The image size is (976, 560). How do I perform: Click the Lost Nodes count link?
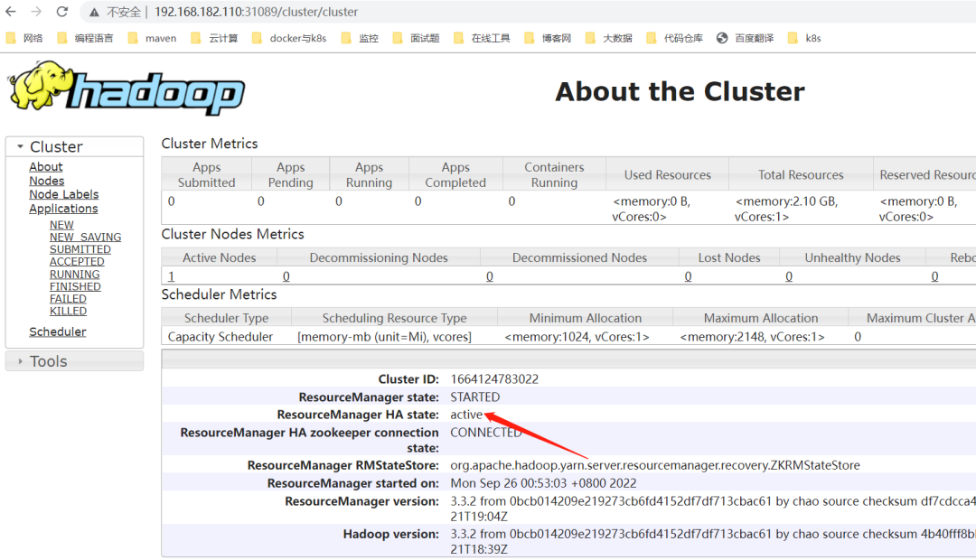[688, 276]
